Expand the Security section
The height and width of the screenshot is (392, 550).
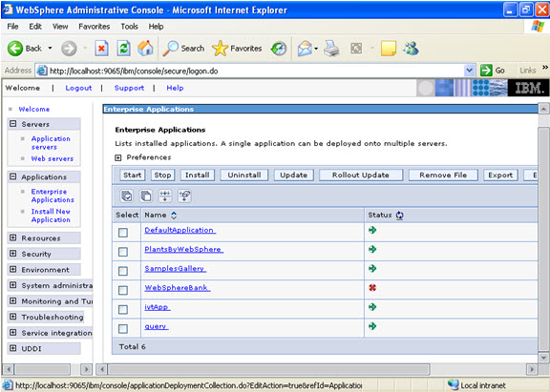pos(13,254)
